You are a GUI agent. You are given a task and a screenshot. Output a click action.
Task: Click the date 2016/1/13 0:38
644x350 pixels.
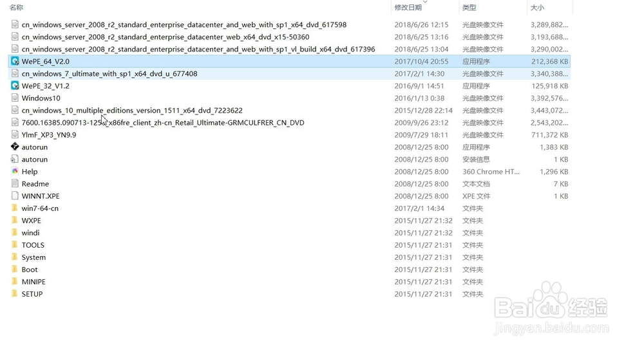(x=418, y=98)
